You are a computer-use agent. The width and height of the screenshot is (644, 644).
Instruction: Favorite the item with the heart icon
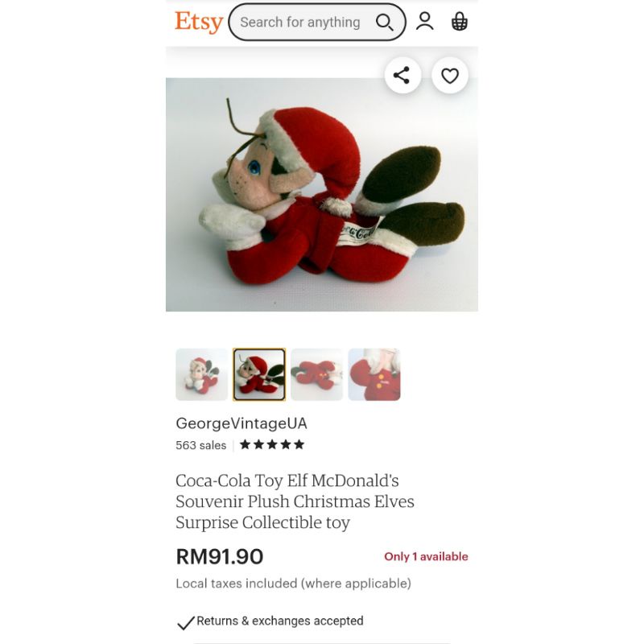450,76
